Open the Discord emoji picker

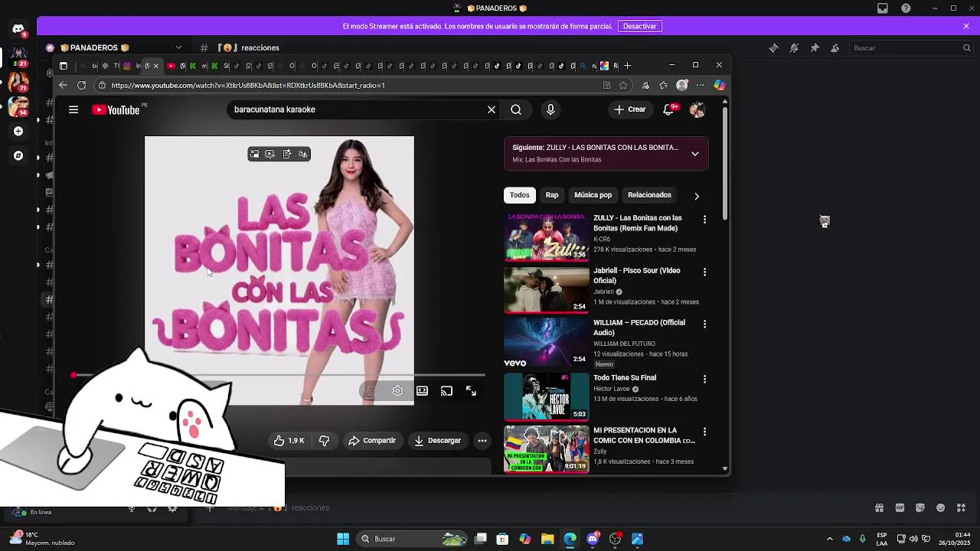pyautogui.click(x=941, y=507)
